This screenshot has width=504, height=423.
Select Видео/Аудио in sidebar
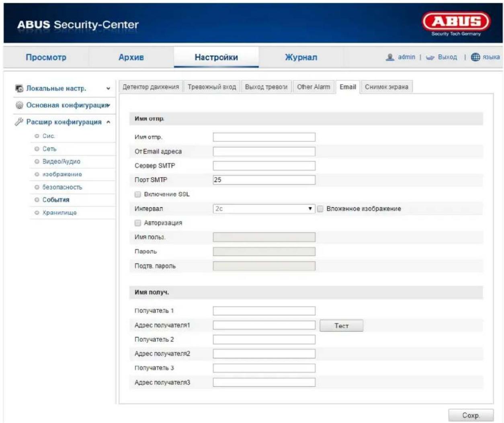pos(61,161)
